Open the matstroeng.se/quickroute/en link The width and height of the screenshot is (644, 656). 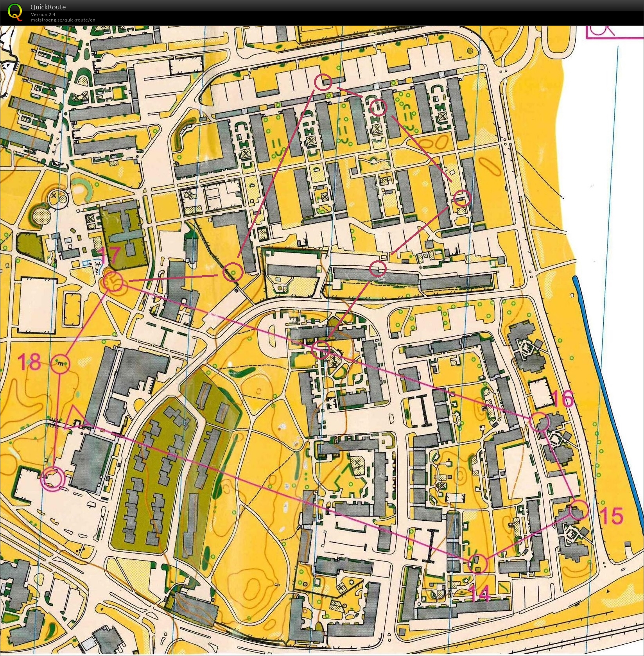click(x=63, y=20)
